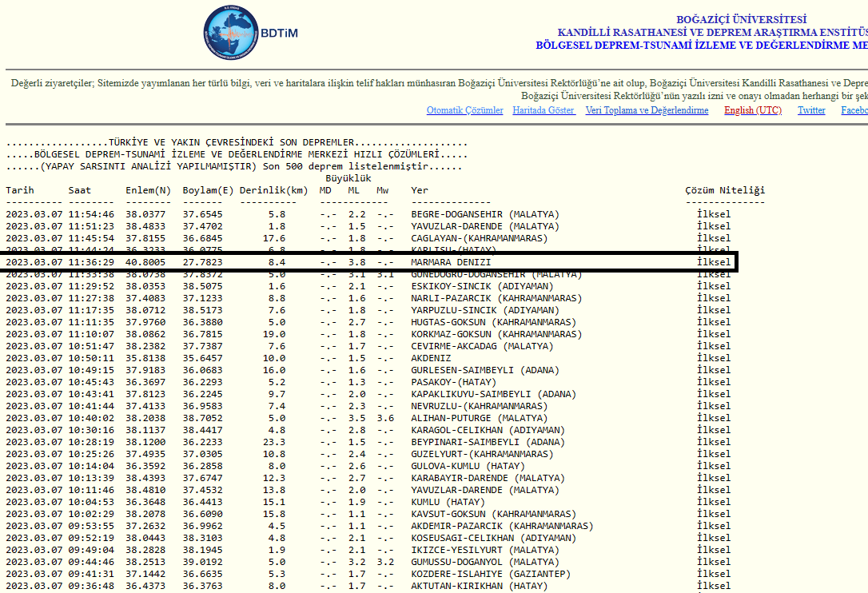This screenshot has height=593, width=868.
Task: Click the Tarih column header
Action: pos(21,190)
